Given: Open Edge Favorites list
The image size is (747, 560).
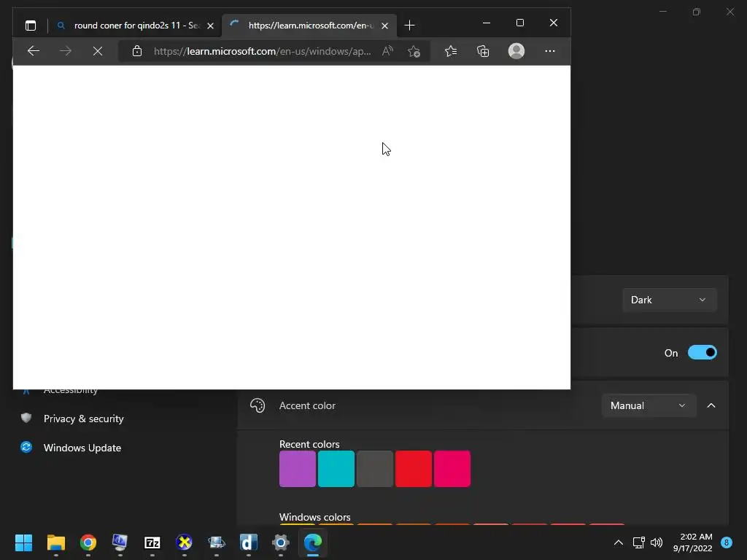Looking at the screenshot, I should (451, 51).
